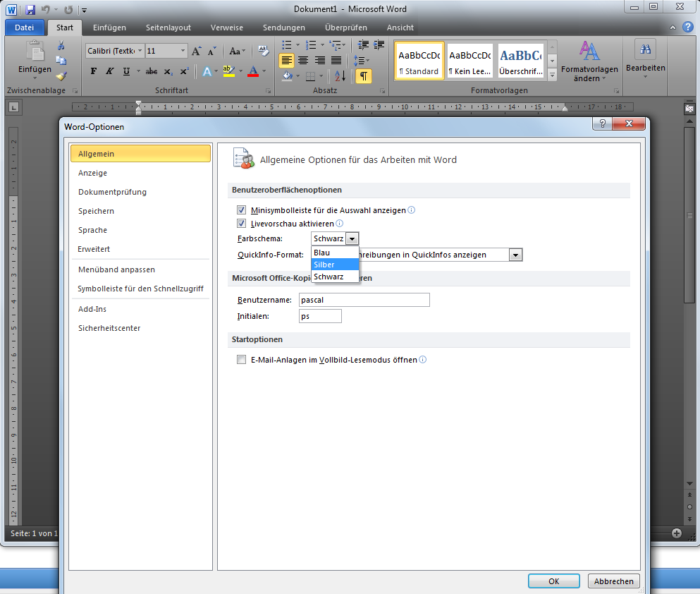The image size is (700, 594).
Task: Switch to Seitenlayout ribbon tab
Action: [x=168, y=28]
